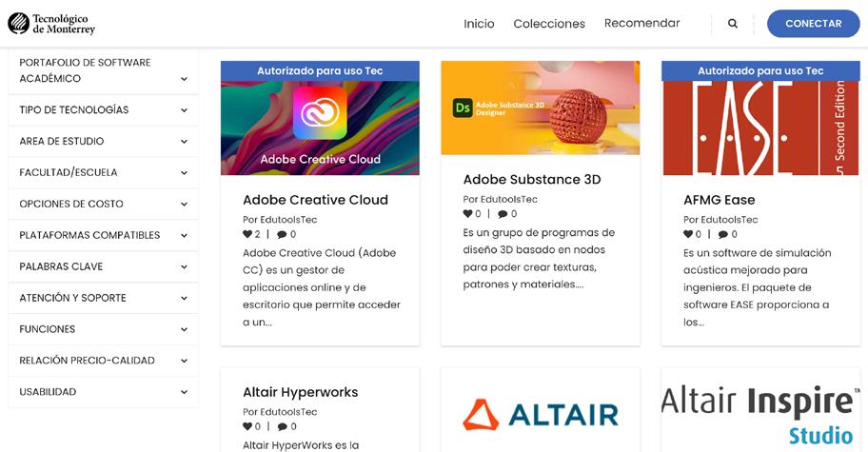
Task: Like Adobe Creative Cloud with heart icon
Action: 247,234
